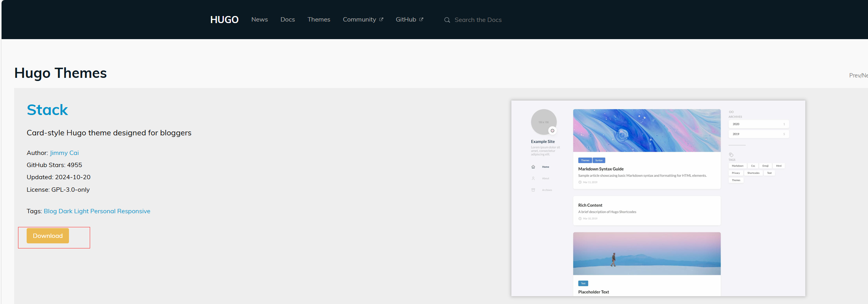
Task: Select the Blog tag
Action: (50, 211)
